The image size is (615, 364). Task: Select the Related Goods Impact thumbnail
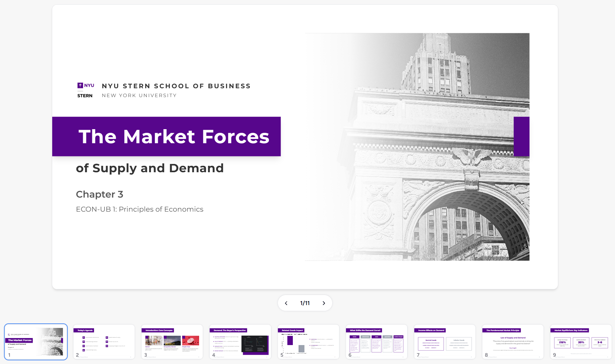(308, 342)
